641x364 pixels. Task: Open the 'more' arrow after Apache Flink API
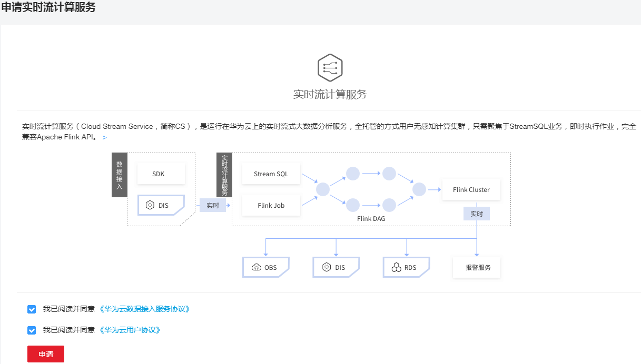tap(104, 137)
